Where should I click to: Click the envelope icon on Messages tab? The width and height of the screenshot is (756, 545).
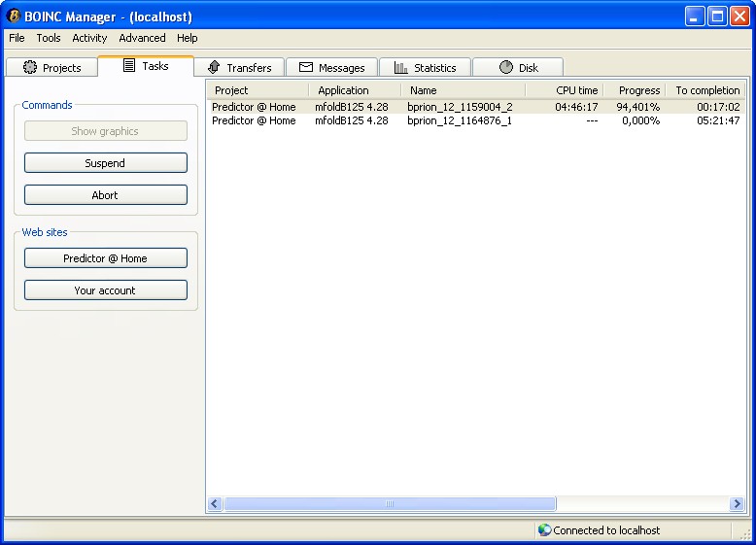306,67
